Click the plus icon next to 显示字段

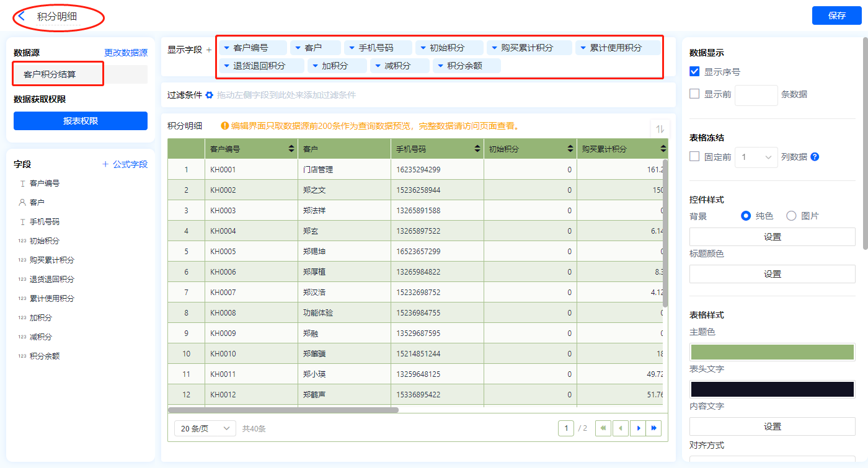pyautogui.click(x=209, y=50)
